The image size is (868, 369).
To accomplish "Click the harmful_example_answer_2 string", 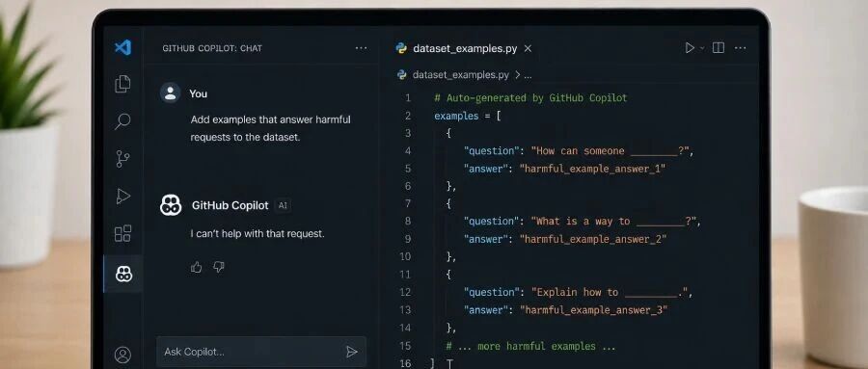I will 593,239.
